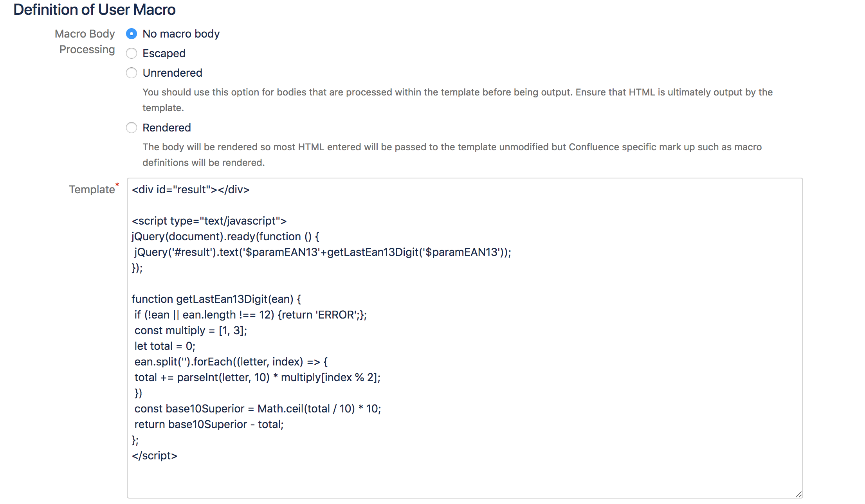This screenshot has height=504, width=865.
Task: Select the Unrendered macro body option
Action: coord(132,73)
